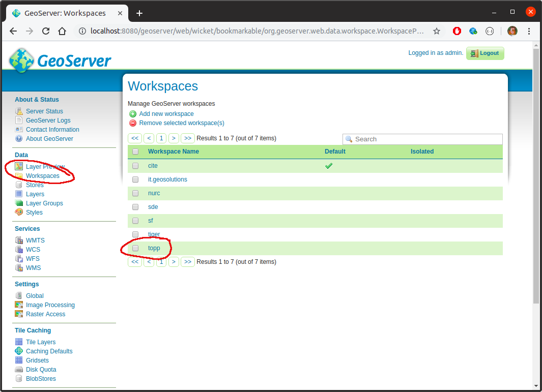
Task: Click the Contact Information card icon
Action: pos(19,130)
